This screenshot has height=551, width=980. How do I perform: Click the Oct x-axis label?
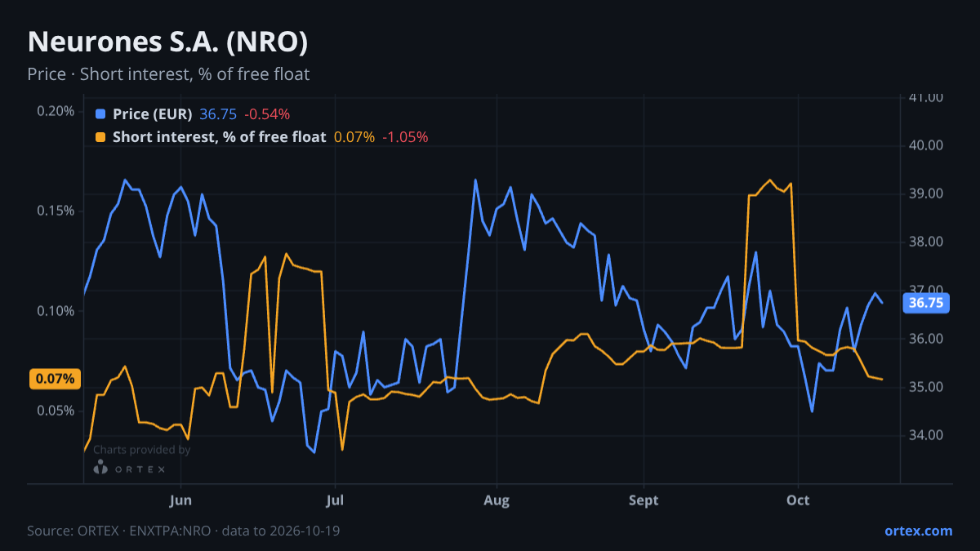coord(798,500)
